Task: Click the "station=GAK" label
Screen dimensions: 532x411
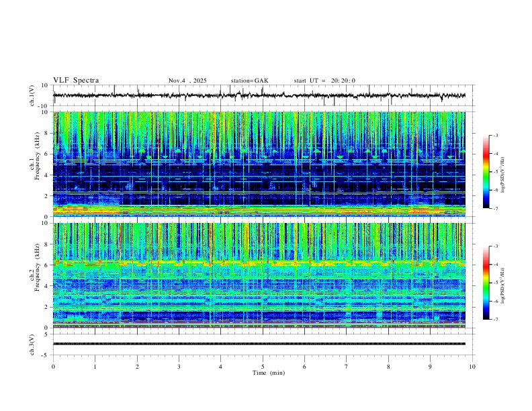Action: click(249, 81)
